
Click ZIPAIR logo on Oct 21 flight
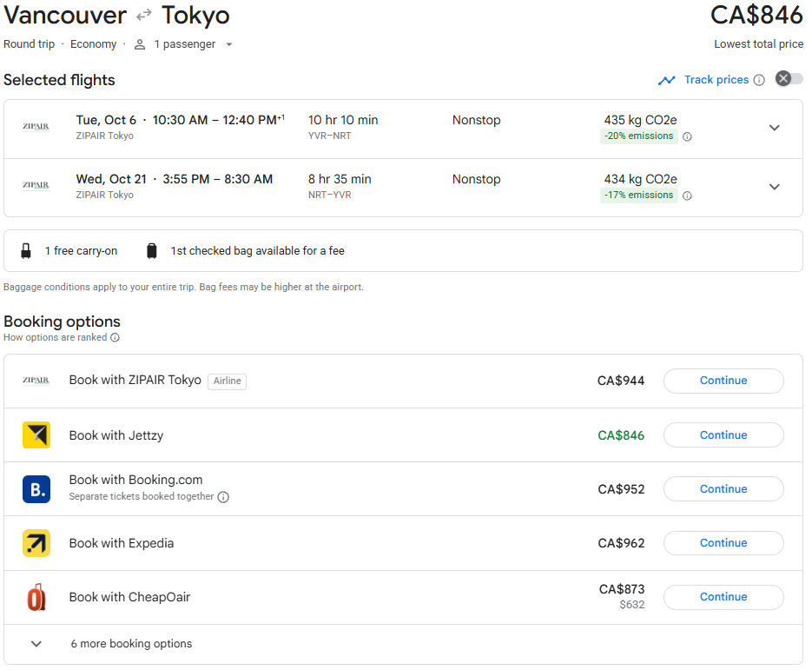click(x=36, y=185)
